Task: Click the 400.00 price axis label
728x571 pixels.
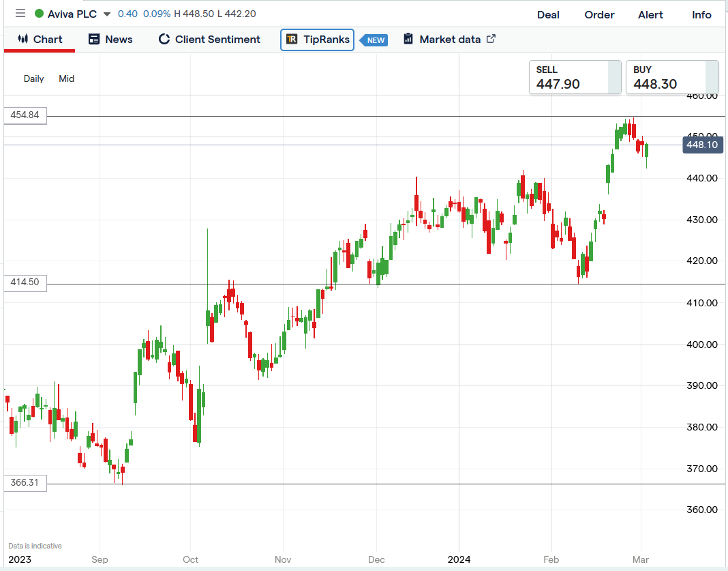Action: point(702,345)
